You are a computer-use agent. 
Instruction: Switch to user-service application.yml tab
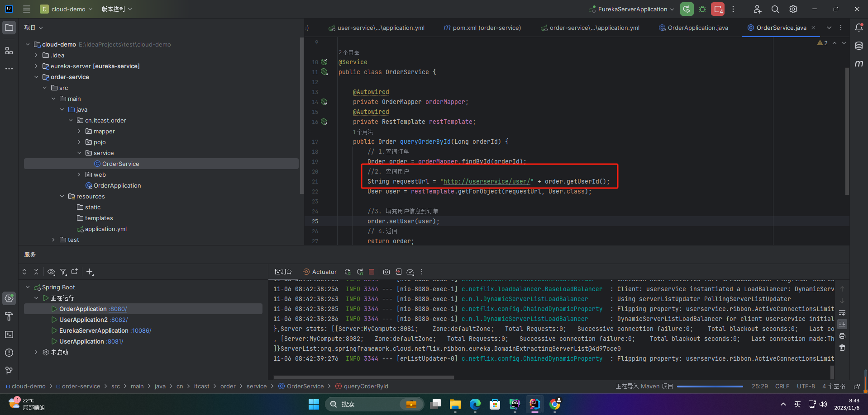(377, 28)
